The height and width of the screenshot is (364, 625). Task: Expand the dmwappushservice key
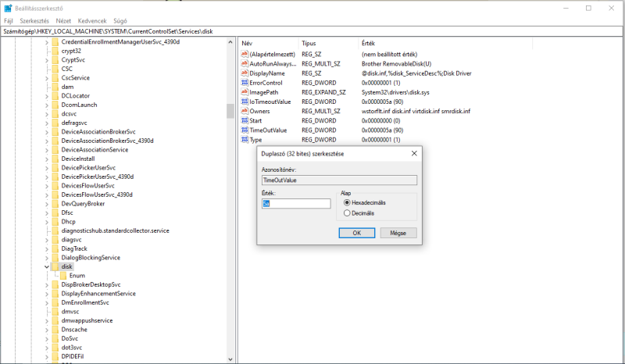(47, 320)
